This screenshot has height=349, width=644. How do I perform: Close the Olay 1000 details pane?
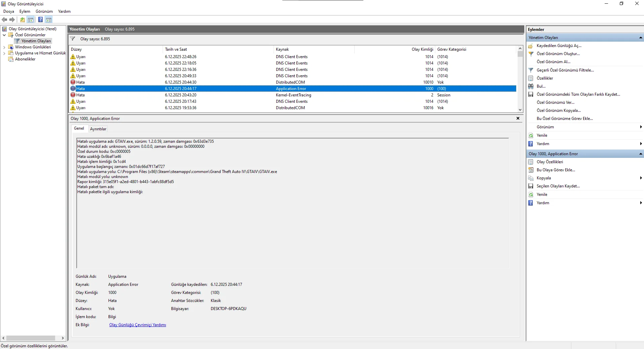[518, 118]
